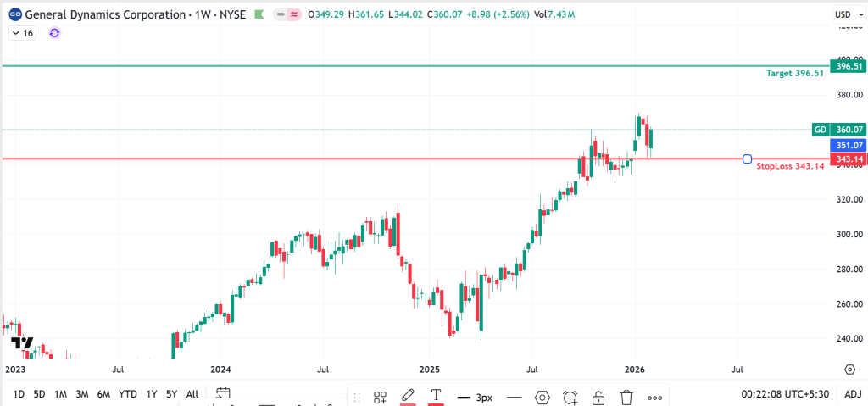Toggle the pink approximate-sign session pill
Screen dimensions: 868x406
pyautogui.click(x=295, y=14)
